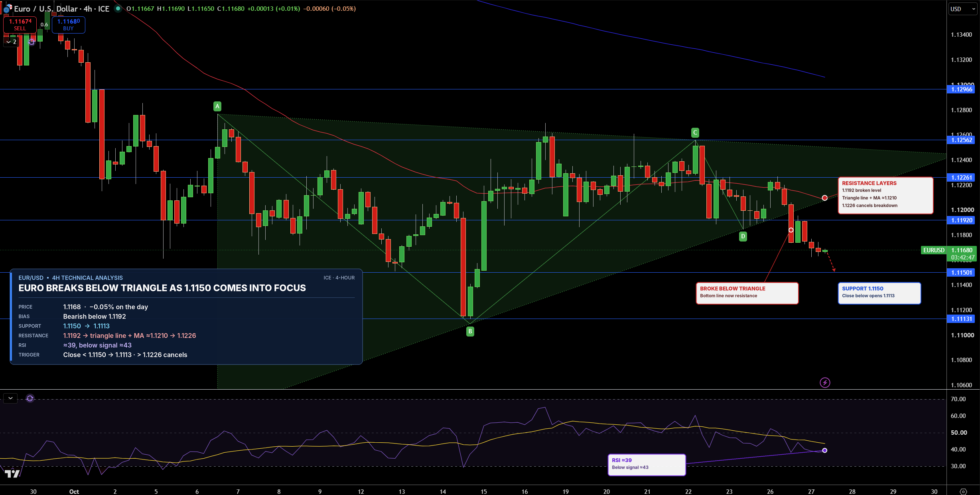Select the BROKE BELOW TRIANGLE annotation box

click(x=747, y=293)
